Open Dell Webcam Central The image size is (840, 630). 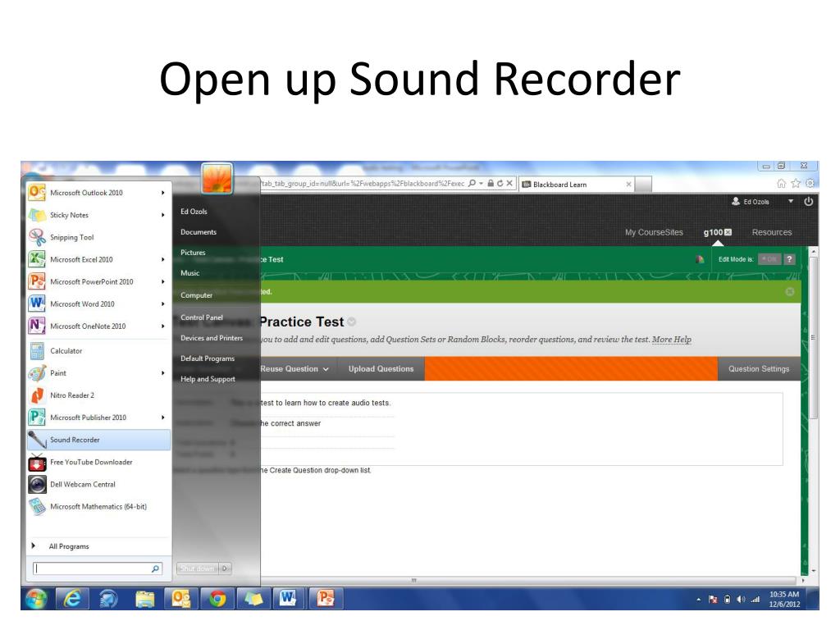(x=98, y=484)
